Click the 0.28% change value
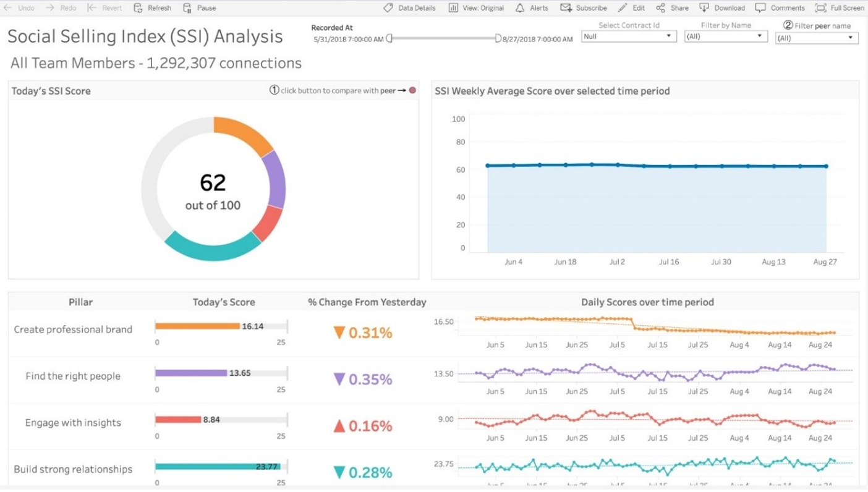This screenshot has width=868, height=492. (370, 472)
